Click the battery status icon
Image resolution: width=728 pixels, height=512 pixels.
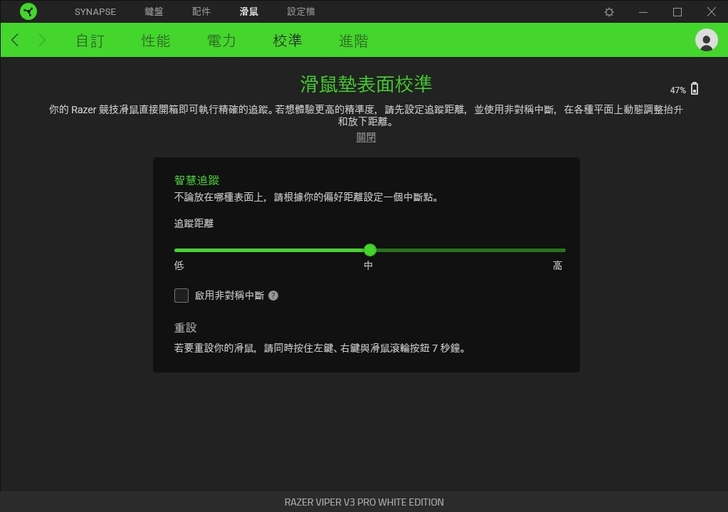695,89
